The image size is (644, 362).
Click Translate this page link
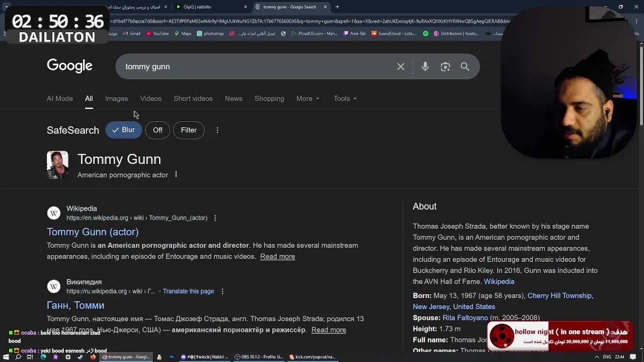pos(188,292)
